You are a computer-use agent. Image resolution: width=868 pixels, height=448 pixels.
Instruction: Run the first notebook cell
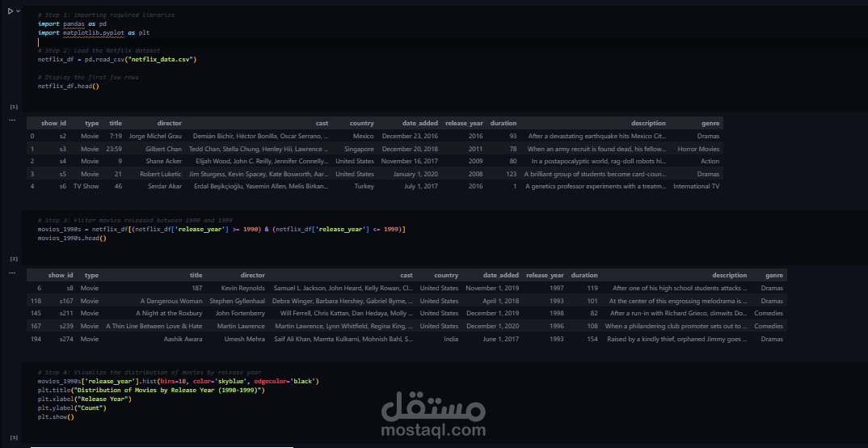10,11
